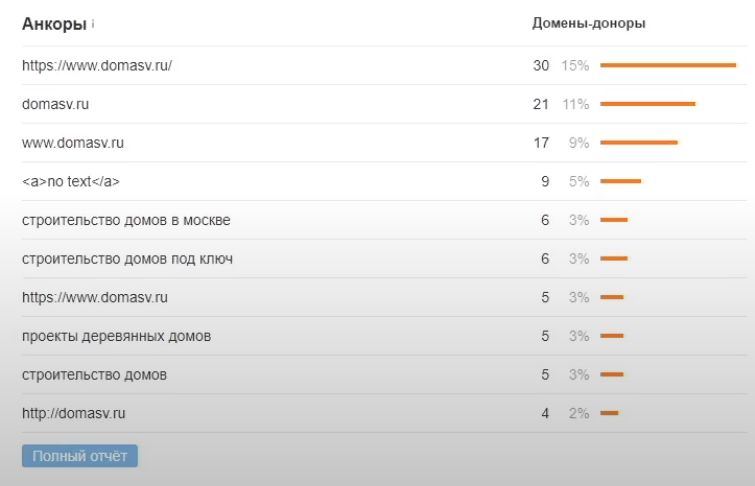Click the info icon next to Анкоры

93,23
